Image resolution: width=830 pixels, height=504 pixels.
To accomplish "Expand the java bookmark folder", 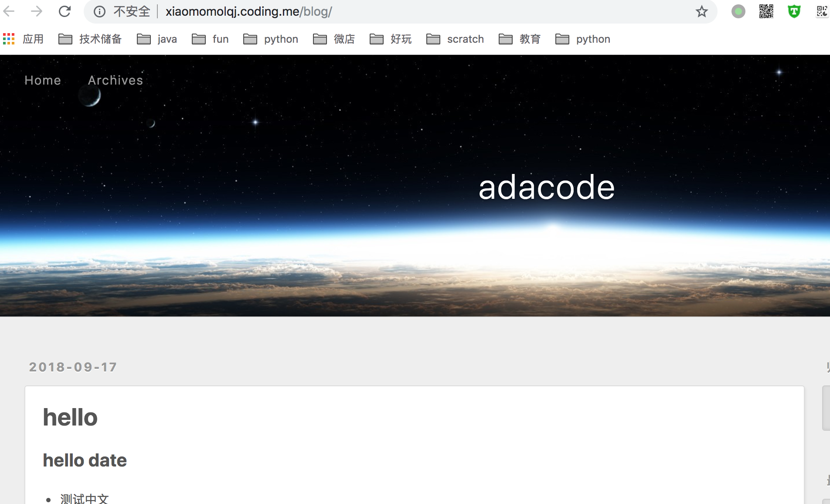I will click(157, 39).
